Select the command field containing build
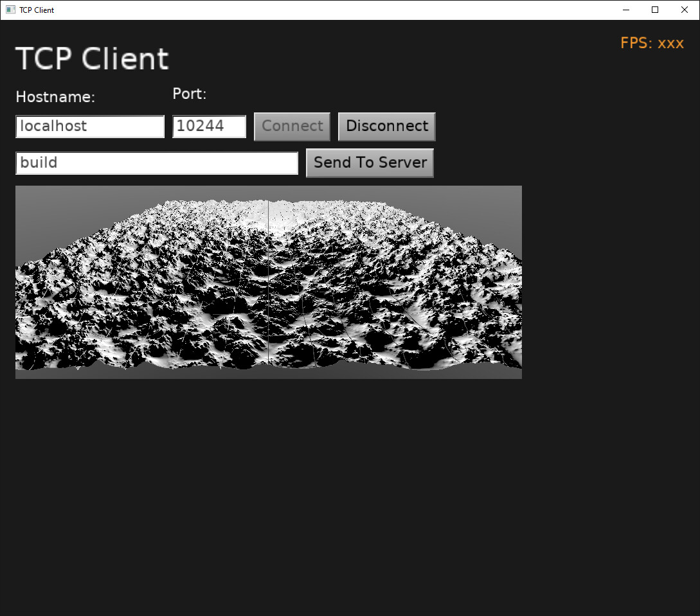This screenshot has height=616, width=700. 157,163
